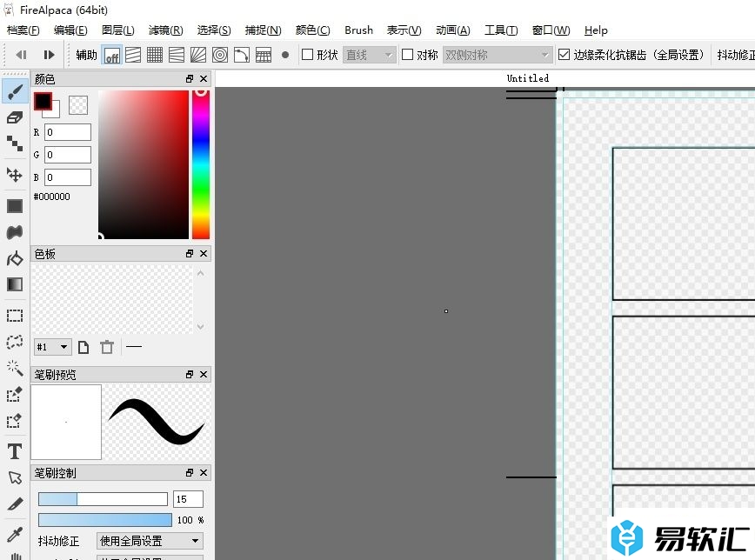
Task: Open the Help menu
Action: (x=596, y=30)
